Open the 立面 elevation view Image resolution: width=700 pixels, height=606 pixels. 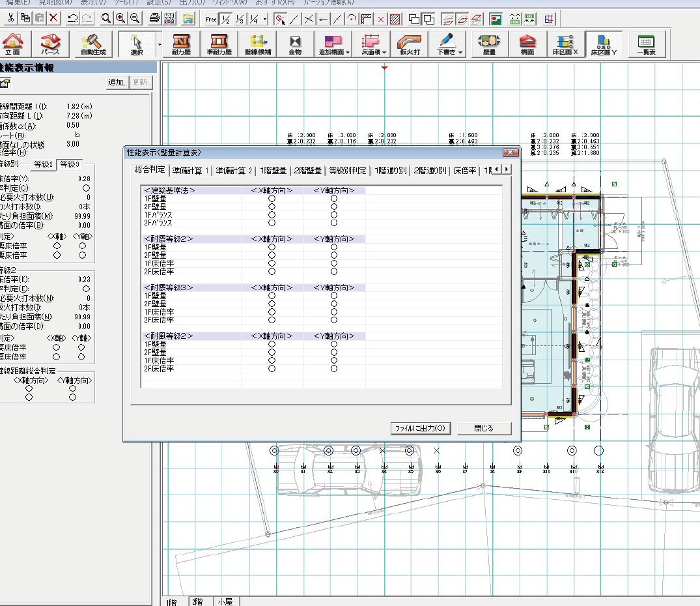[12, 44]
